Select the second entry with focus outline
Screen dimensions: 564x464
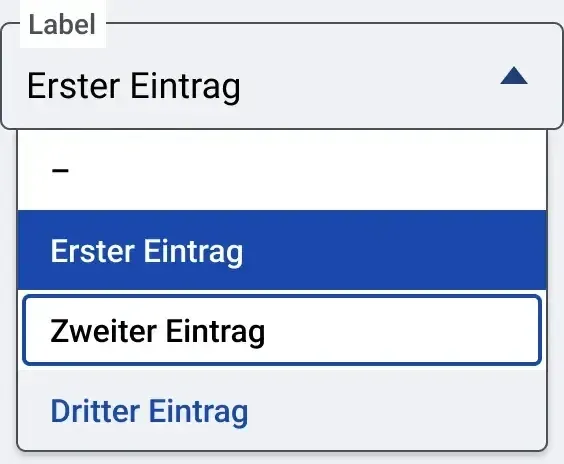tap(282, 330)
